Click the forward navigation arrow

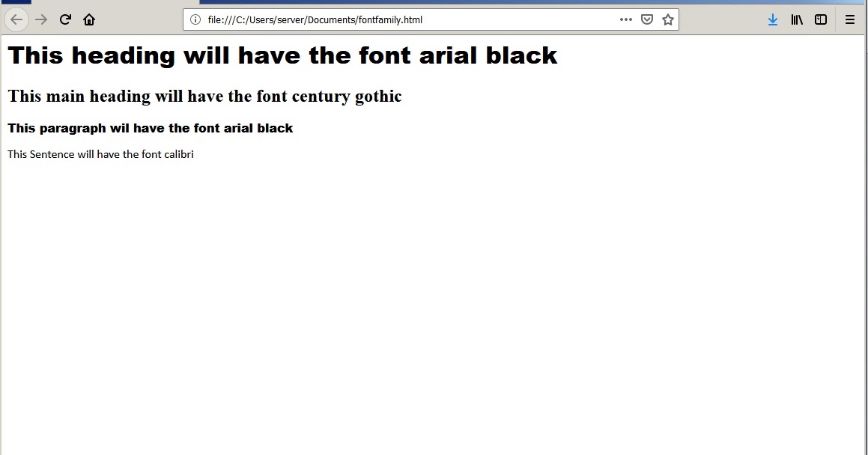40,19
